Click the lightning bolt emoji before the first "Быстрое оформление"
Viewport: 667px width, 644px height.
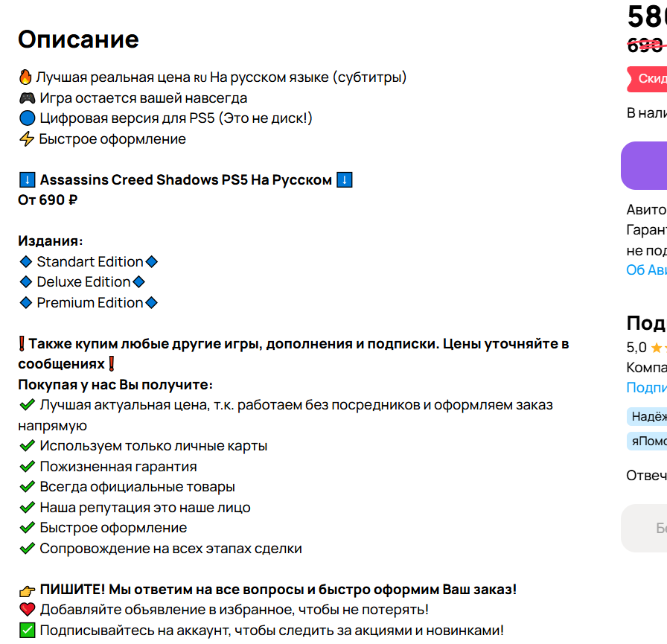point(27,139)
